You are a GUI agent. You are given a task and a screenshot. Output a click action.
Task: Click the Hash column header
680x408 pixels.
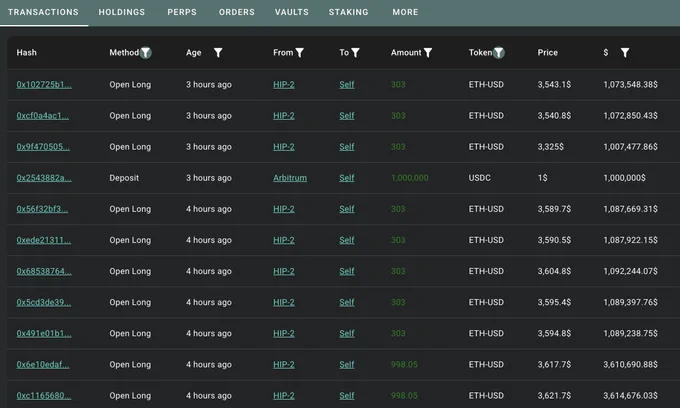[x=26, y=53]
